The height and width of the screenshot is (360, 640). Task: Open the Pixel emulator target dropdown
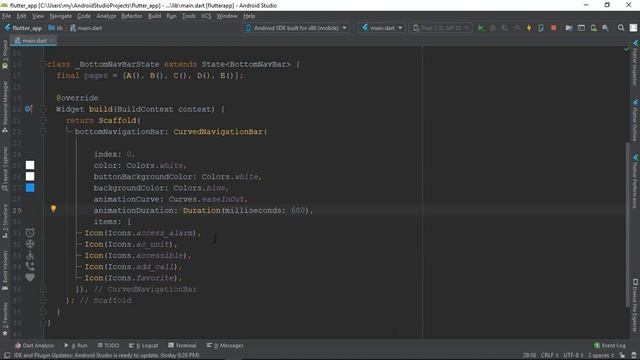click(441, 28)
